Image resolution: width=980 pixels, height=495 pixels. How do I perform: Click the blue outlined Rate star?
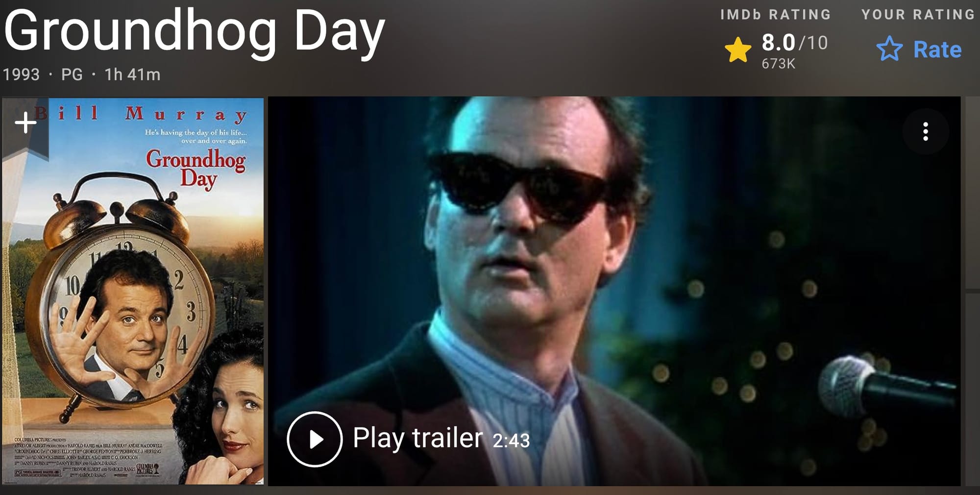tap(889, 49)
